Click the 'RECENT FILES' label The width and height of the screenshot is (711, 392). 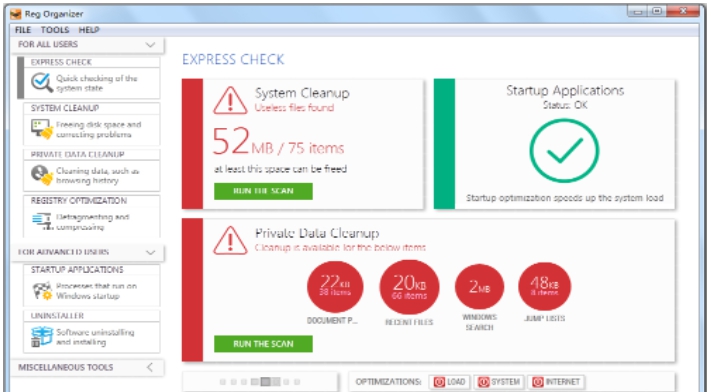(409, 322)
